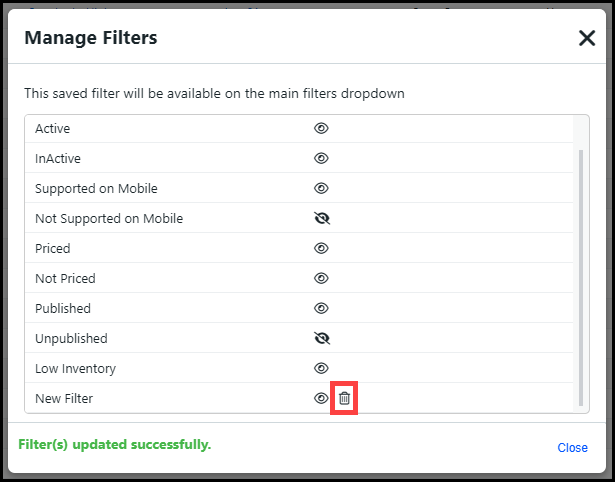Close the Manage Filters dialog with X
Image resolution: width=615 pixels, height=482 pixels.
click(587, 38)
